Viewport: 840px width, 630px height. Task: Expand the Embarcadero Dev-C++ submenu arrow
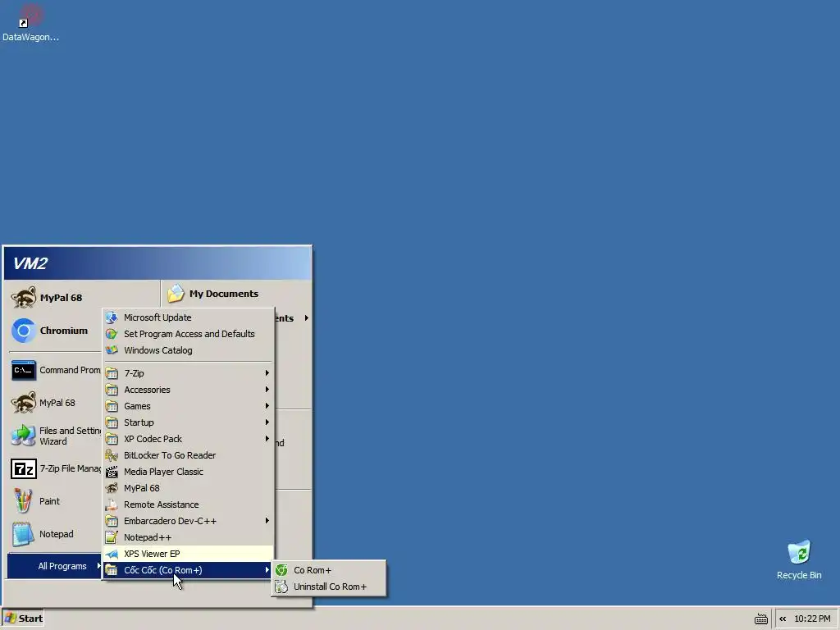pos(267,521)
